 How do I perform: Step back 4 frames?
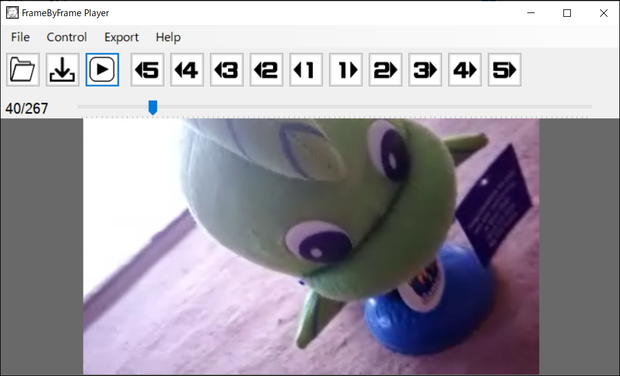tap(187, 70)
